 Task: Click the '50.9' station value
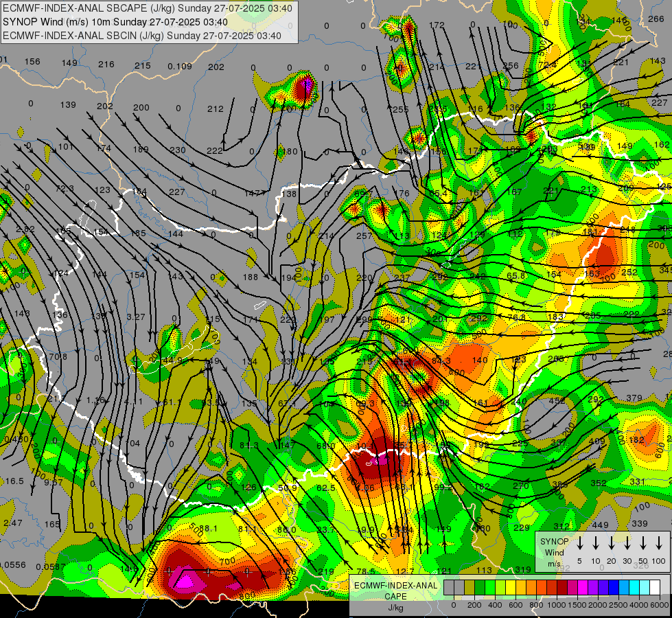288,488
